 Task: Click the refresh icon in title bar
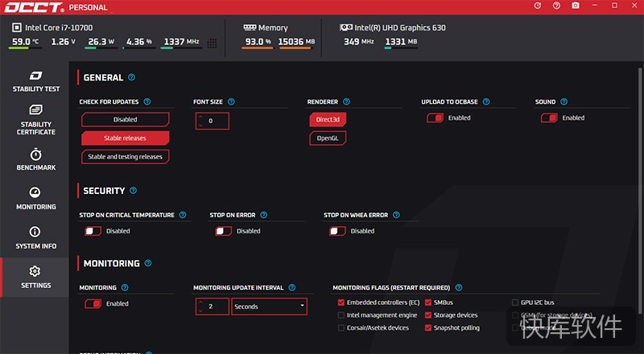click(x=537, y=6)
